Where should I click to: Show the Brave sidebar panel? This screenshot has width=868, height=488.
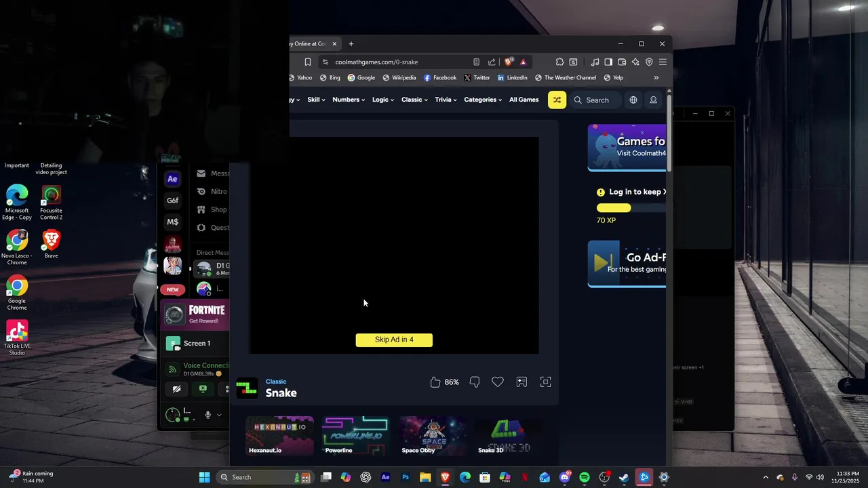point(608,62)
